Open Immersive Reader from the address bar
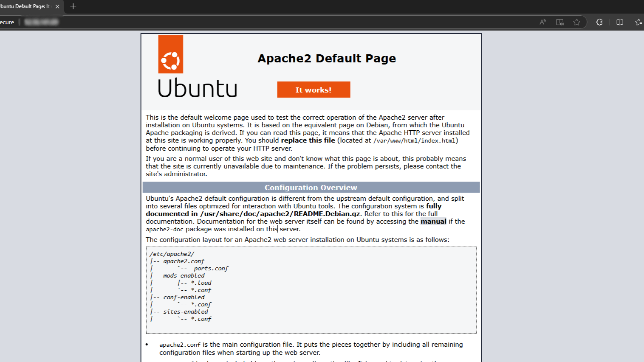 [560, 22]
